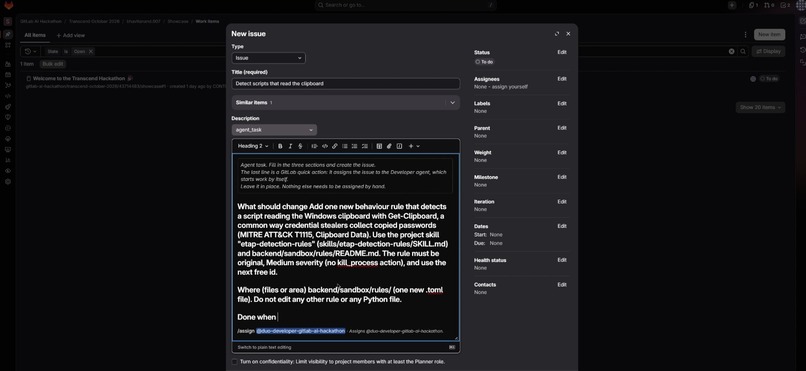
Task: Expand the New issue dialog to full view
Action: (x=557, y=34)
